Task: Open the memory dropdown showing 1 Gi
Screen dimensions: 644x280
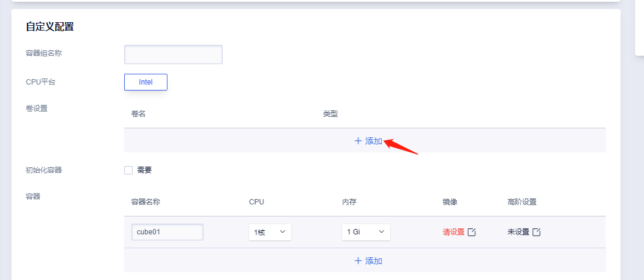Action: coord(366,232)
